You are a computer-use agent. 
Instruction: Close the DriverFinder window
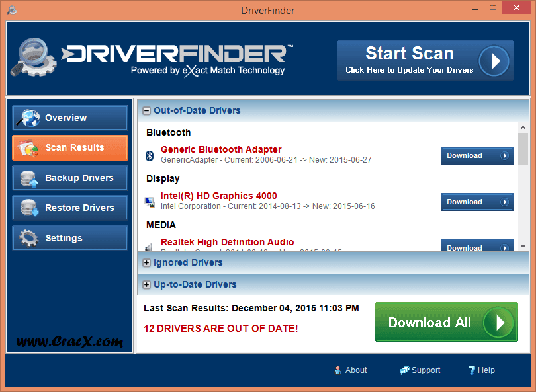[517, 8]
